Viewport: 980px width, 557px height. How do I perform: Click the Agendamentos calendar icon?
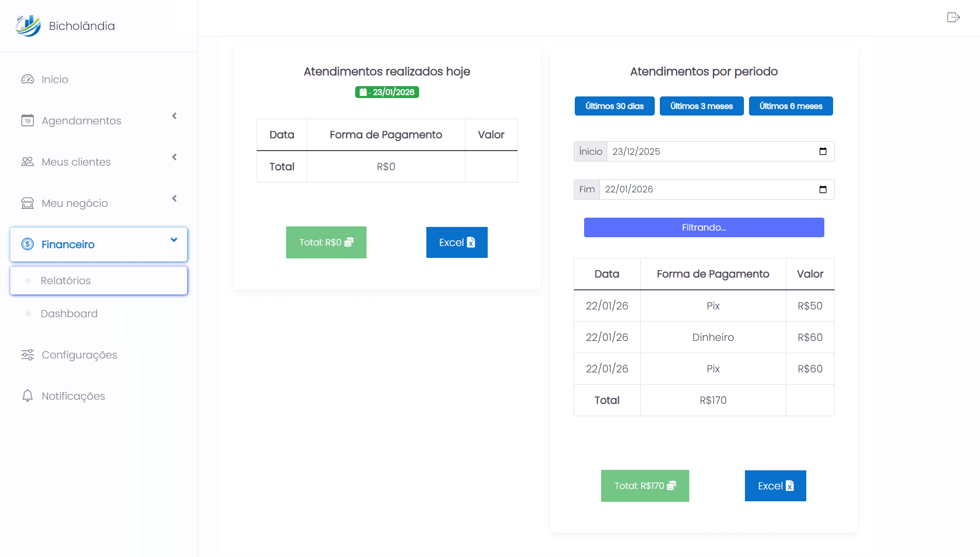point(27,121)
